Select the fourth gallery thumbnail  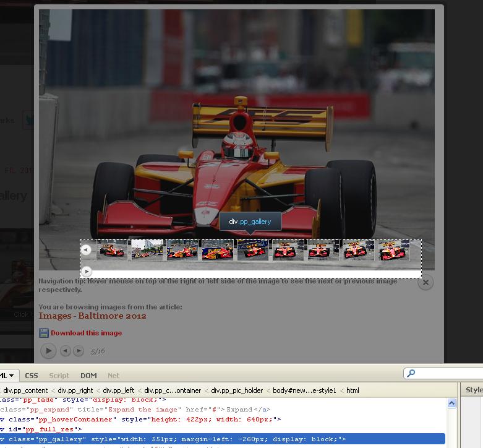click(x=218, y=250)
